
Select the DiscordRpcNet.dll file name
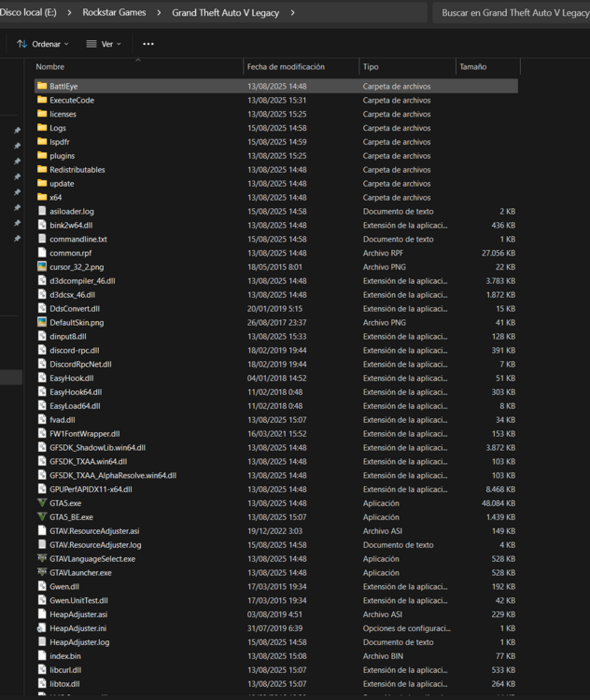[x=80, y=364]
